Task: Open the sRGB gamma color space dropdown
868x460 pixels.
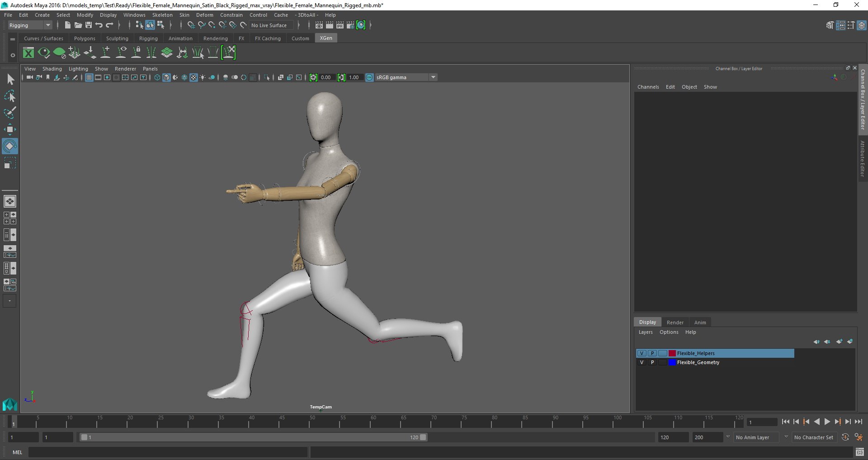Action: (x=406, y=77)
